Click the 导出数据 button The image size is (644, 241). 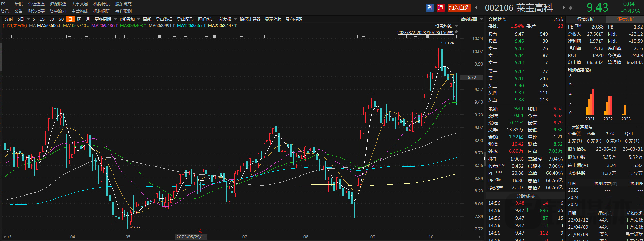(164, 19)
